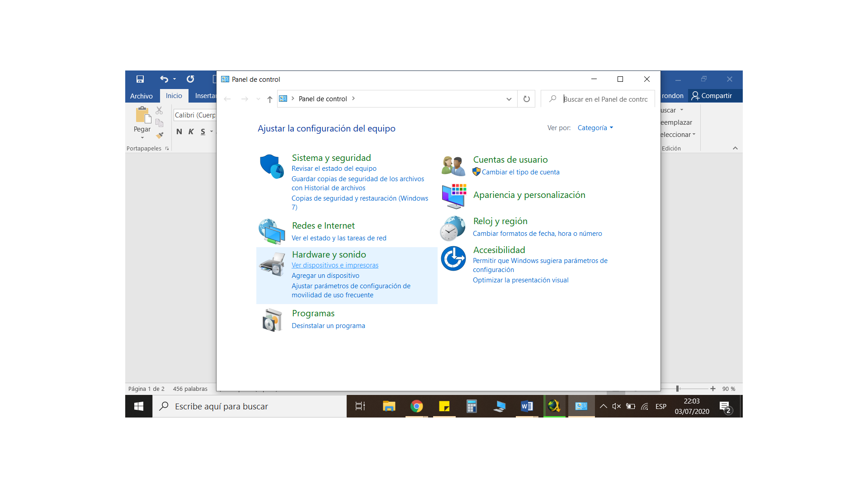
Task: Expand the address bar history dropdown
Action: click(509, 99)
